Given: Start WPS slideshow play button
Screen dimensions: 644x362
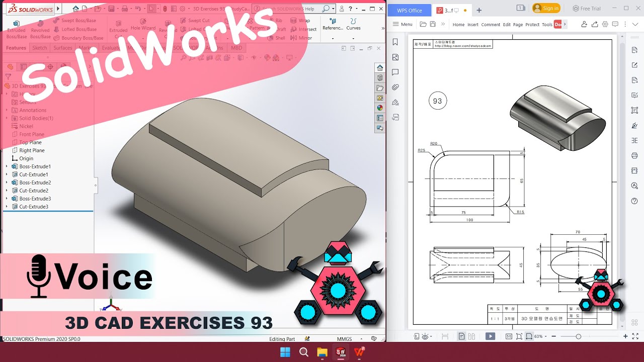Looking at the screenshot, I should click(490, 336).
